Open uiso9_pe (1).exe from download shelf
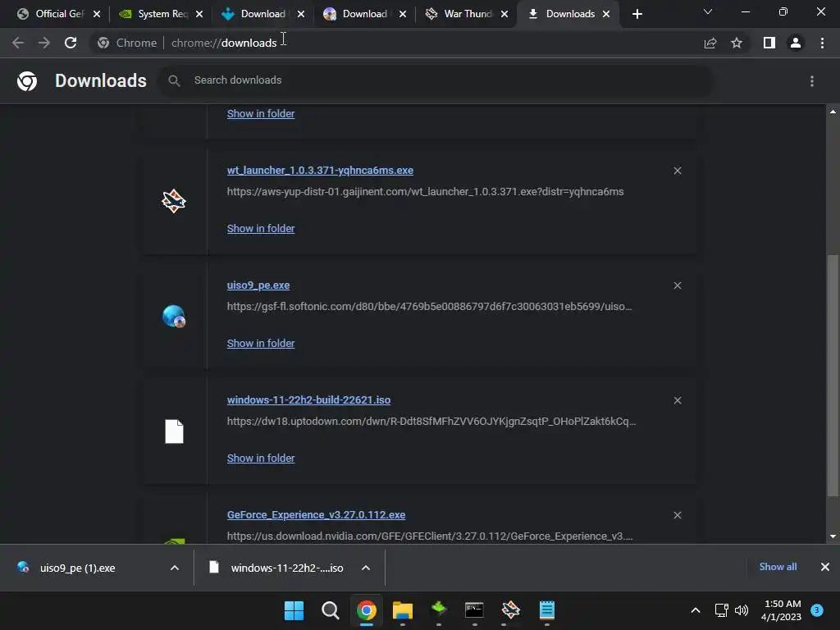 click(78, 568)
